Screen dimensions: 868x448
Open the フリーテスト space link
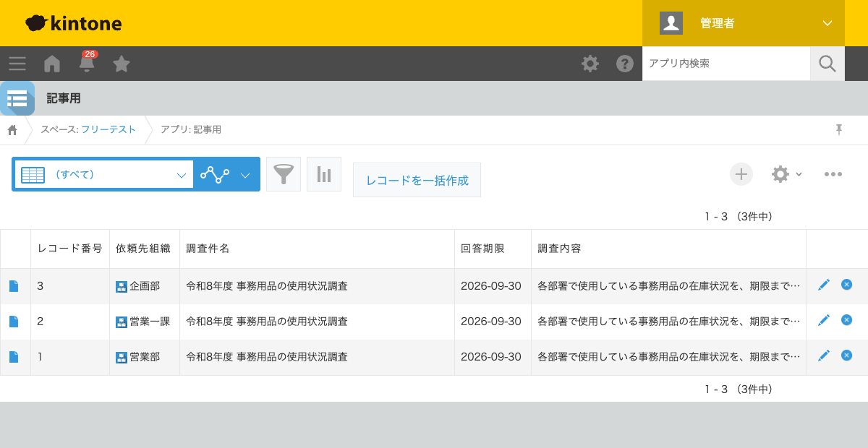[109, 129]
